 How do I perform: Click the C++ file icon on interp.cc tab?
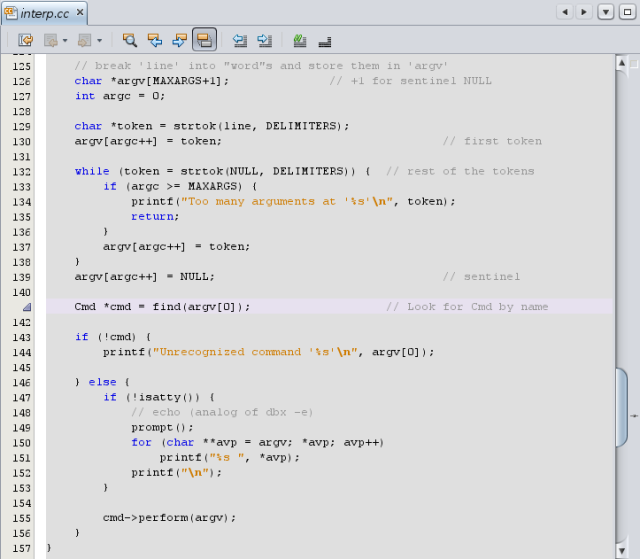click(x=11, y=13)
